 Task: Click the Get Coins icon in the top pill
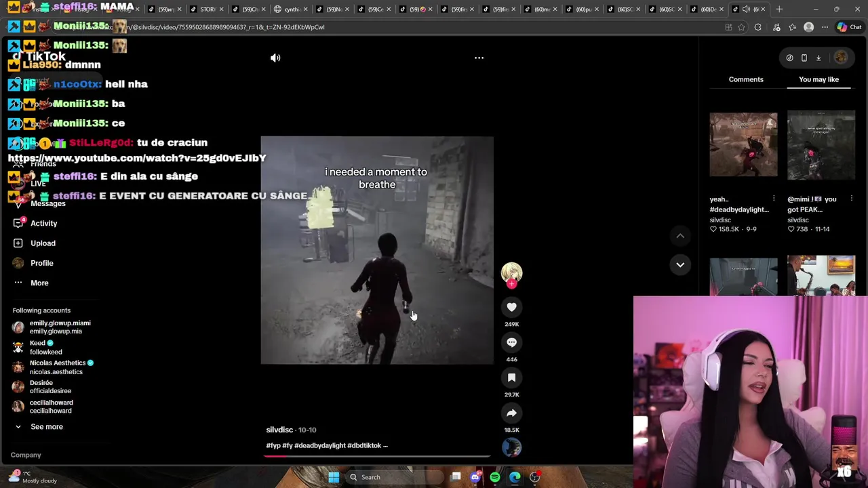[789, 58]
